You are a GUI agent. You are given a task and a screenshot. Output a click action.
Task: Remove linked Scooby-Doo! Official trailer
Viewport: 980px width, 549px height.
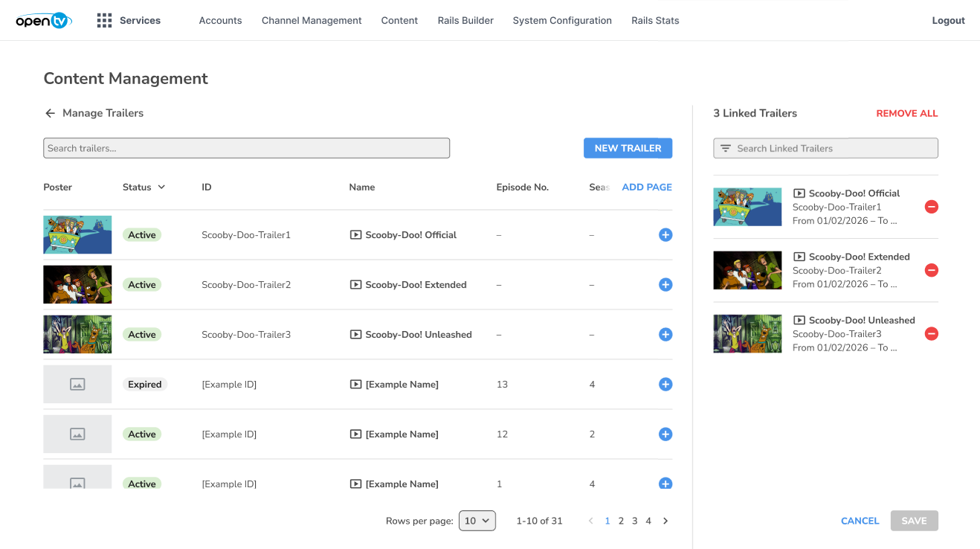[931, 207]
